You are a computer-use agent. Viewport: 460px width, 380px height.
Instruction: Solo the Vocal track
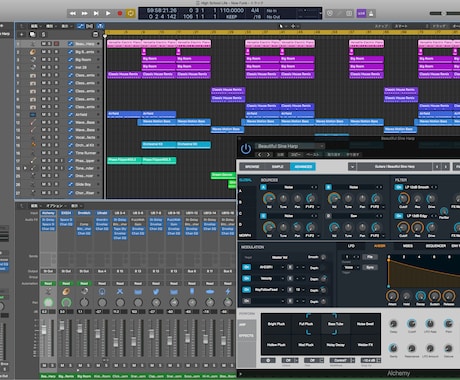(50, 137)
